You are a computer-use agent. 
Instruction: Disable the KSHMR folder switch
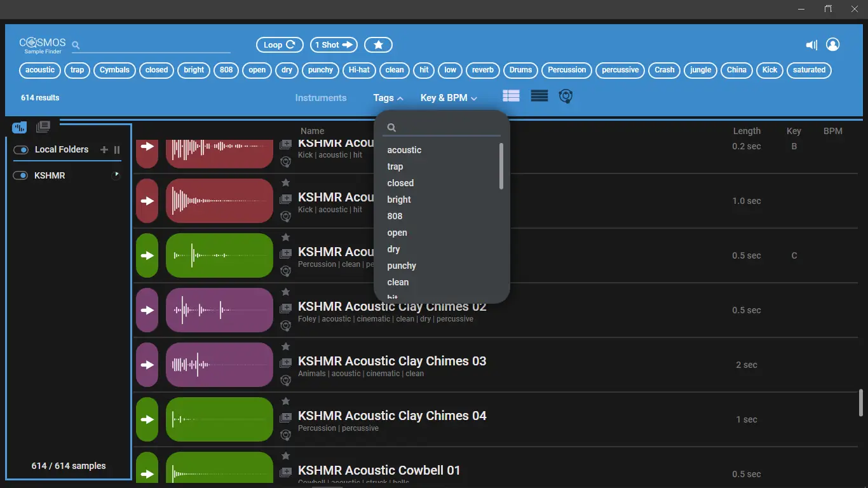click(21, 175)
